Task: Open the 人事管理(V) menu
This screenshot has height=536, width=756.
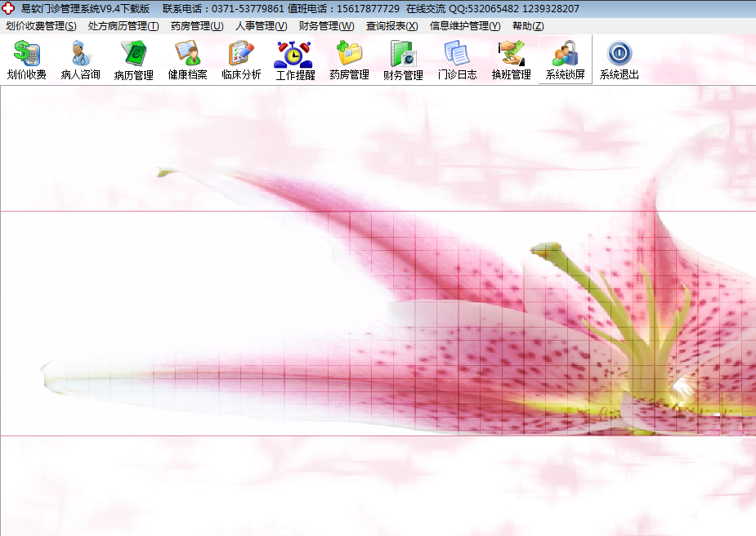Action: pyautogui.click(x=262, y=26)
